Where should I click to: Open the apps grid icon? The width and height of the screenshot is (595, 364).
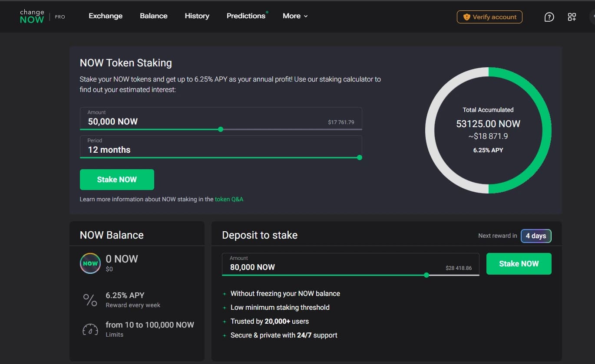[x=572, y=17]
